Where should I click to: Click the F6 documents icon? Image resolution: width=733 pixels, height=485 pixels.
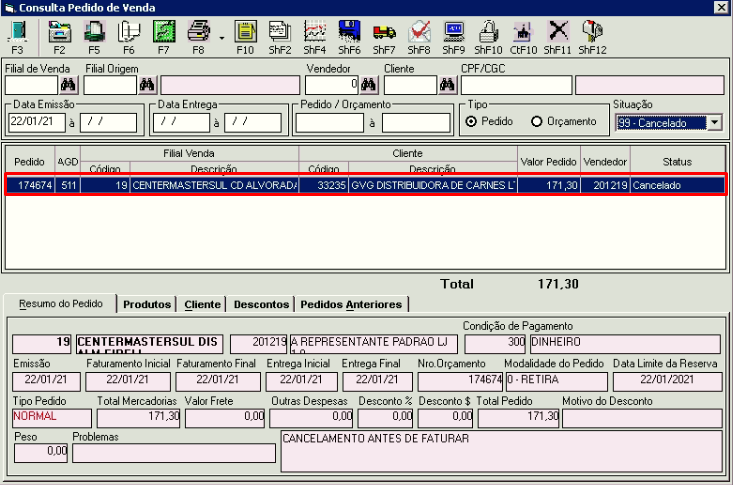click(129, 32)
